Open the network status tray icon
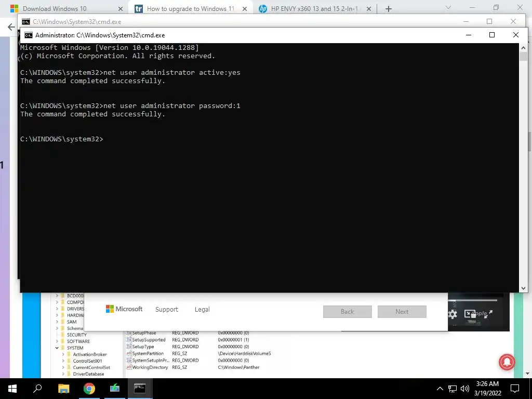Image resolution: width=532 pixels, height=399 pixels. click(453, 389)
